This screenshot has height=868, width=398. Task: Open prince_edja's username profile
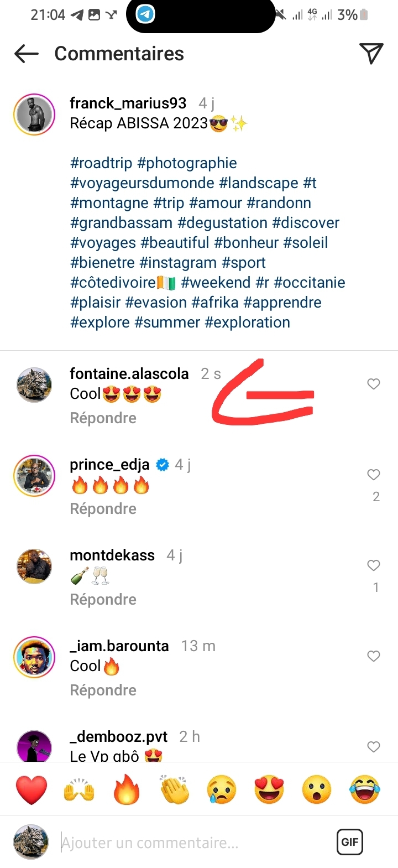(x=109, y=465)
